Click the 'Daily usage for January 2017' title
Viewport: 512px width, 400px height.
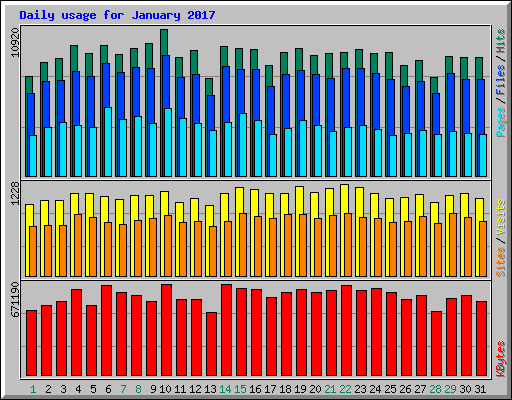117,15
